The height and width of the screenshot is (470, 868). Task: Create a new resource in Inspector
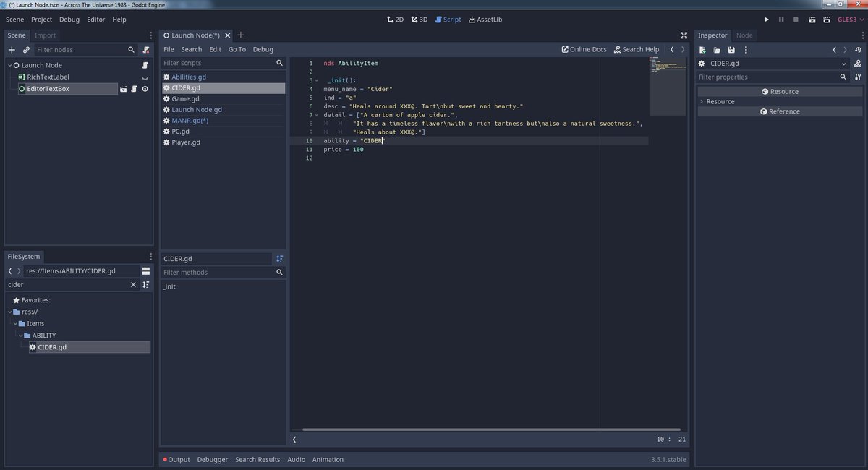[x=702, y=50]
